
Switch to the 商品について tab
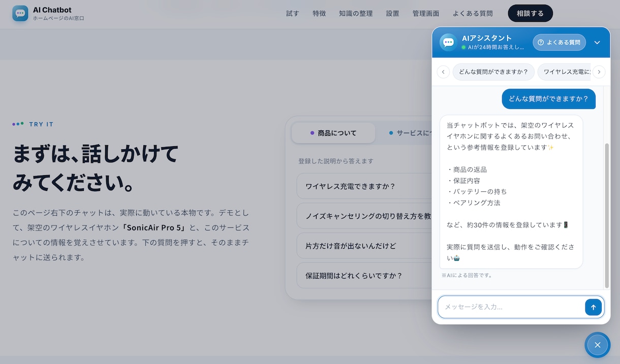(x=333, y=133)
